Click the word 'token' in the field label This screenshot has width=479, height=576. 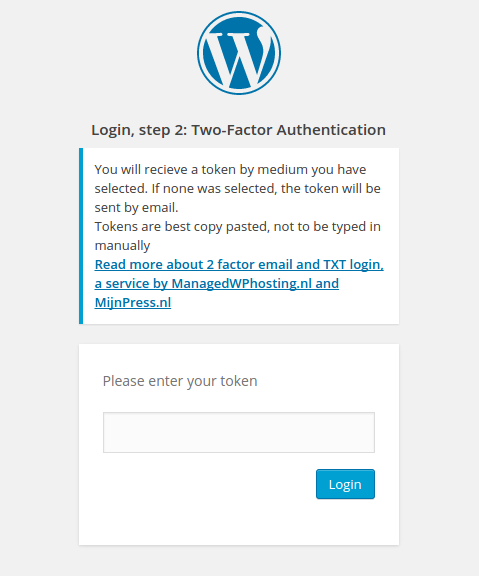pos(239,381)
